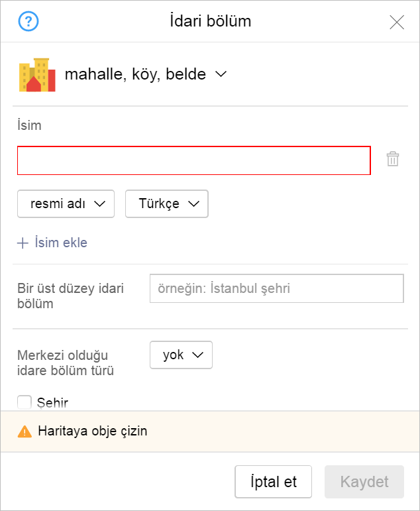Click the İsim ekle link
Image resolution: width=420 pixels, height=511 pixels.
tap(61, 243)
